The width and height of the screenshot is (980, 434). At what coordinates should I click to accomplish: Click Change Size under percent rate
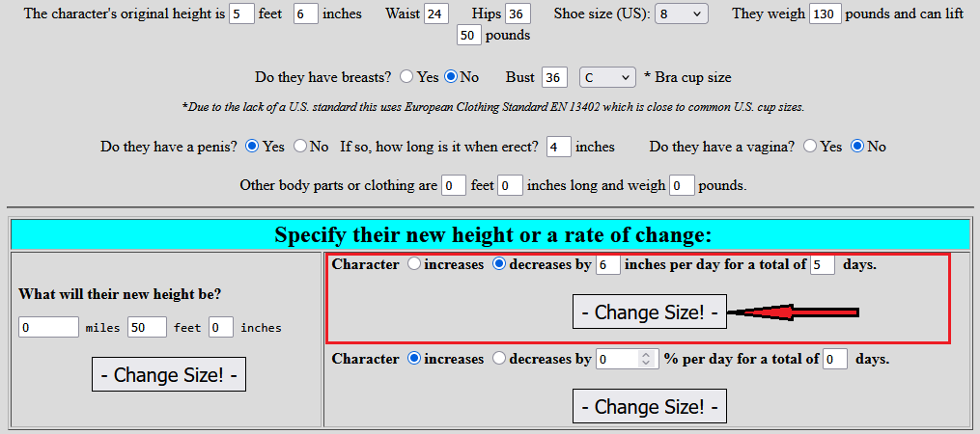coord(649,407)
